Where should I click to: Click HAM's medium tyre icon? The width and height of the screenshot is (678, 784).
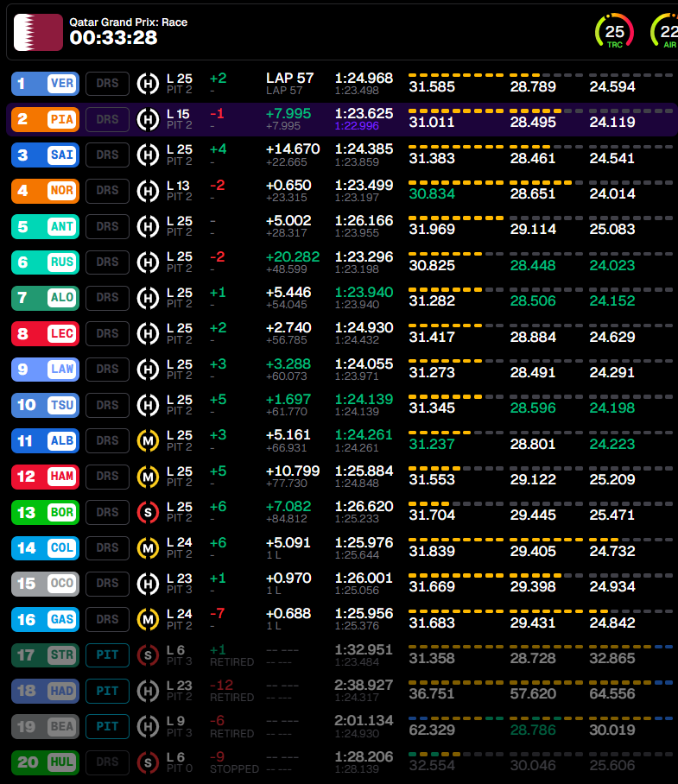tap(148, 477)
